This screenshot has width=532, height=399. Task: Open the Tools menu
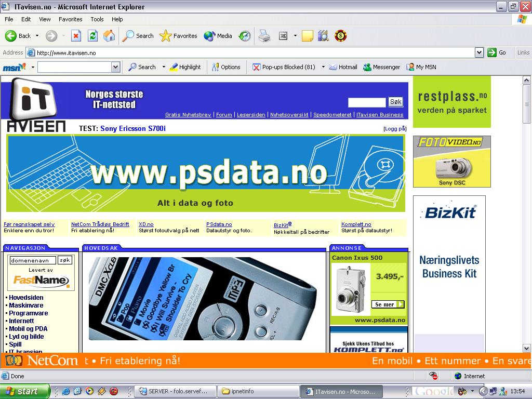pos(97,19)
